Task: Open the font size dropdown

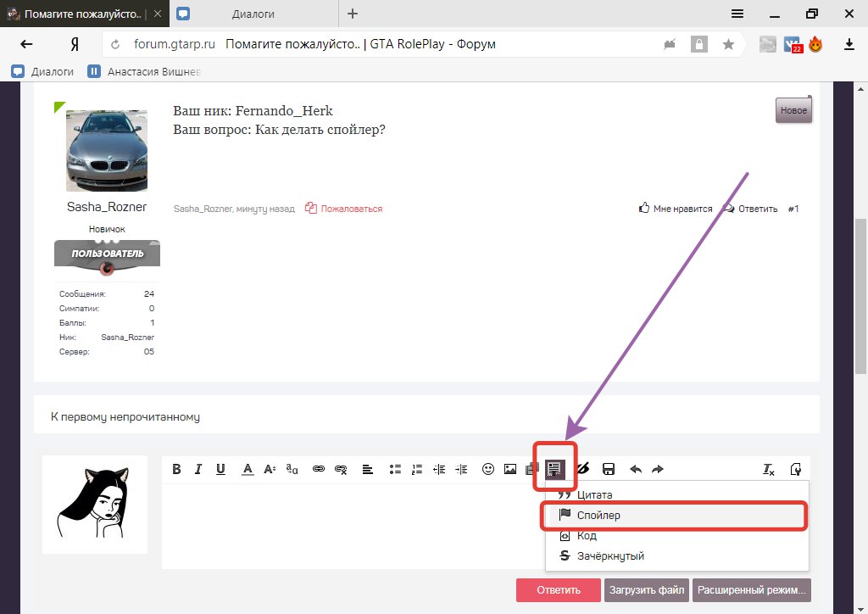Action: (270, 469)
